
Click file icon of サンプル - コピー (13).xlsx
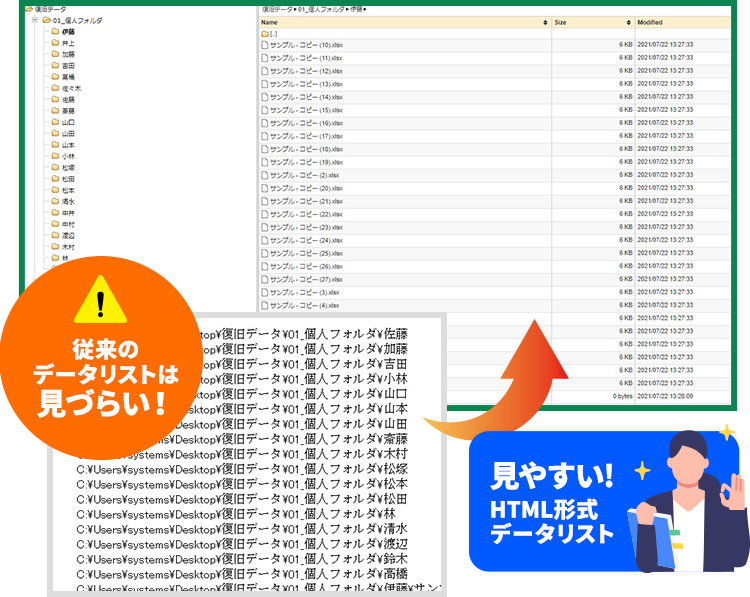(265, 84)
